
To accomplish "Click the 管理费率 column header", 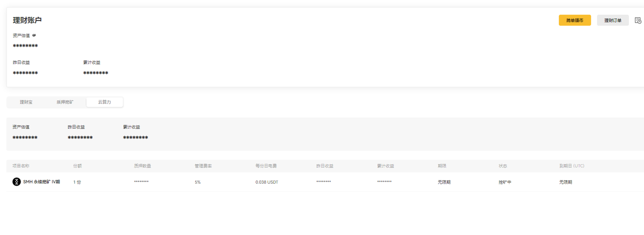I will (x=203, y=166).
